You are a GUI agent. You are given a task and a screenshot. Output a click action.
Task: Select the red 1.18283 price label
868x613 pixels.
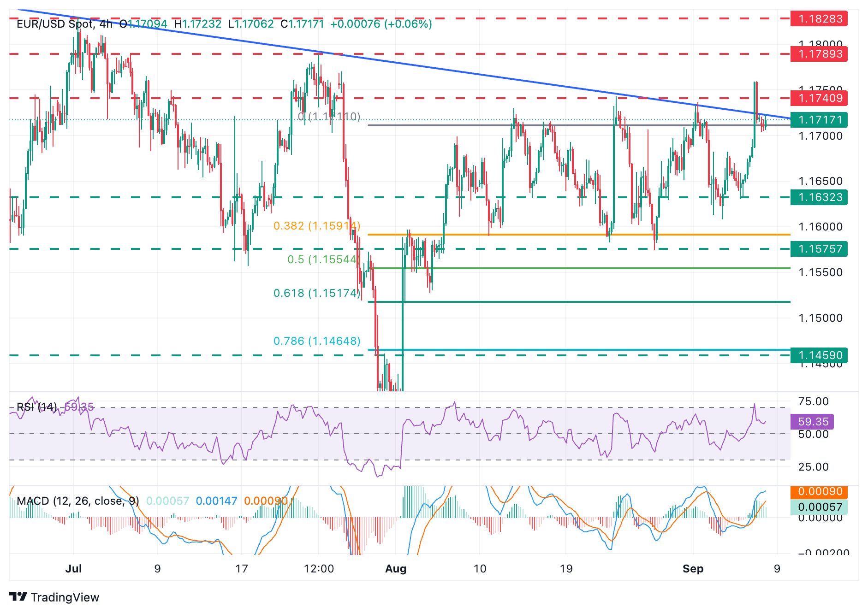tap(819, 19)
